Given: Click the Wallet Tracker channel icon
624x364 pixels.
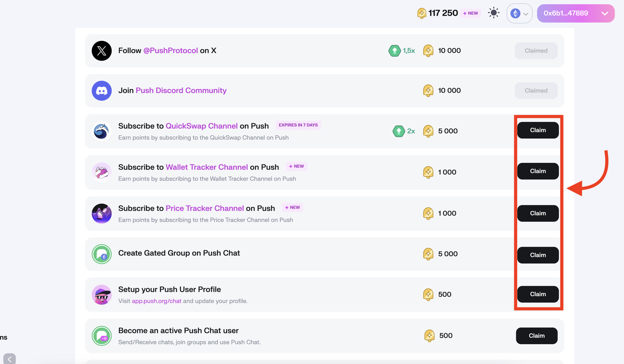Looking at the screenshot, I should pos(101,172).
